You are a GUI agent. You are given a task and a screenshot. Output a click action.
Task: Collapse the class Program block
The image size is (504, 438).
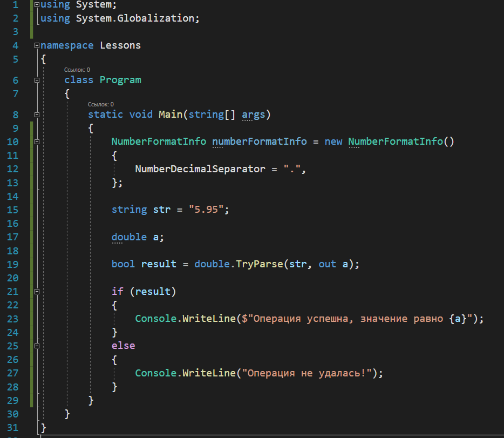pos(37,80)
